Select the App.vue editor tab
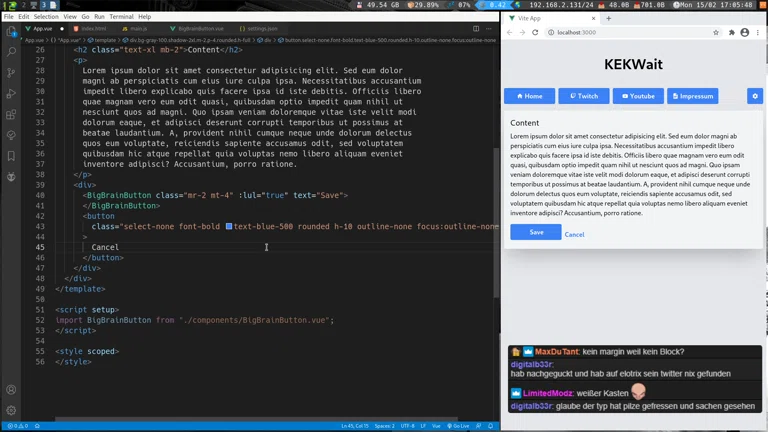Viewport: 768px width, 432px height. 43,28
